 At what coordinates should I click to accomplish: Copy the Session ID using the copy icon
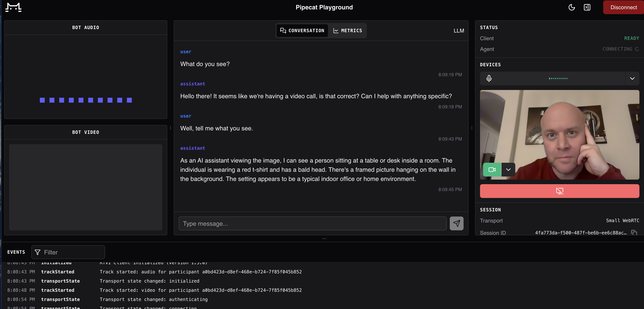[634, 233]
